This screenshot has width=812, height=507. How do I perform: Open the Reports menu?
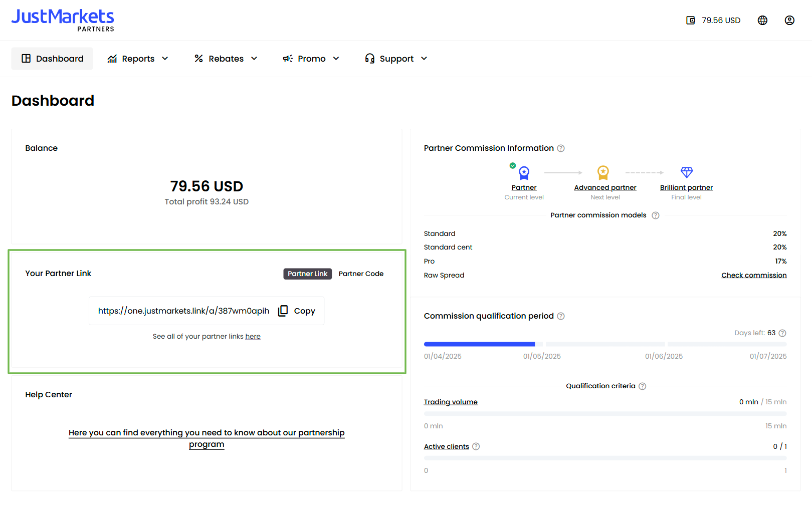coord(138,59)
